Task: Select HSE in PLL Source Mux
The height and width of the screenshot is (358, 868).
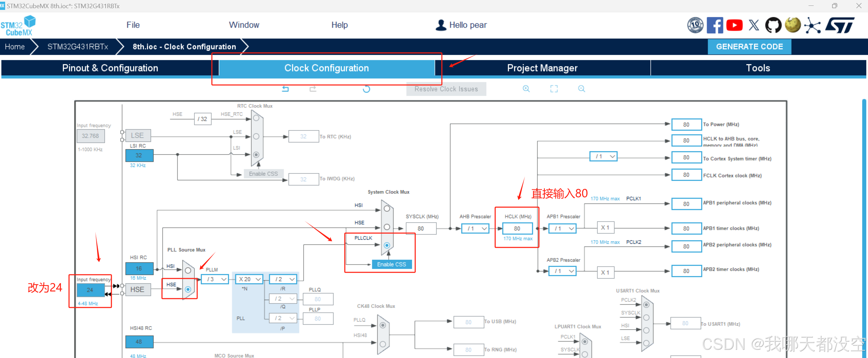Action: (188, 289)
